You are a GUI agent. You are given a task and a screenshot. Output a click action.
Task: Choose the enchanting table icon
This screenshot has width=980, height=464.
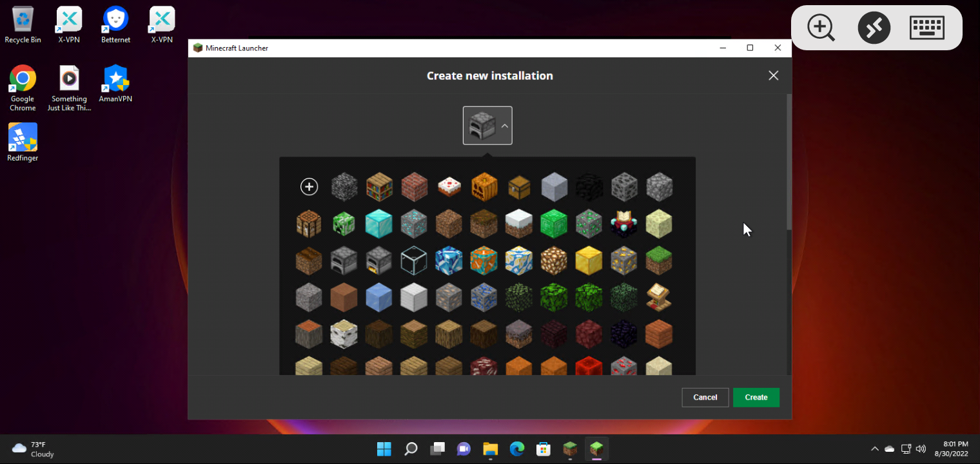[624, 224]
